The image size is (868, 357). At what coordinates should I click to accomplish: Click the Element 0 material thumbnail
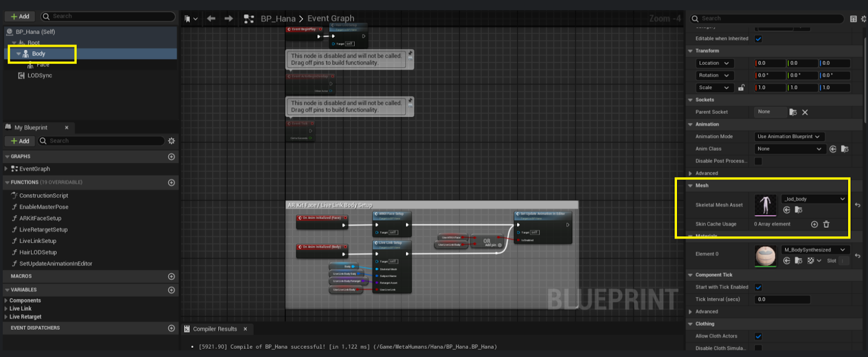765,256
